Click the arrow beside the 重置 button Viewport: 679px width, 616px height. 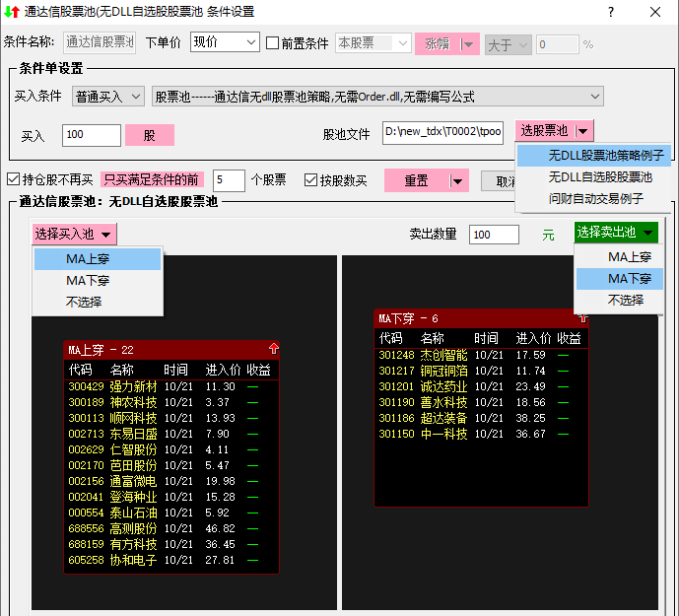coord(457,180)
